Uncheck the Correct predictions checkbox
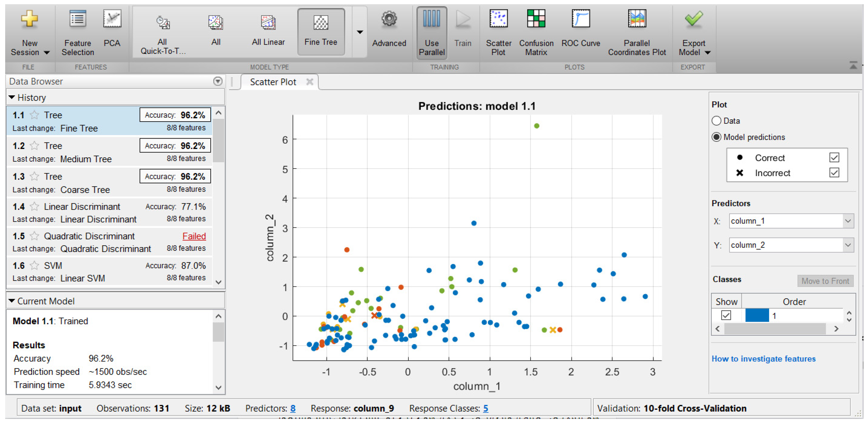Screen dimensions: 868x425 pyautogui.click(x=834, y=157)
